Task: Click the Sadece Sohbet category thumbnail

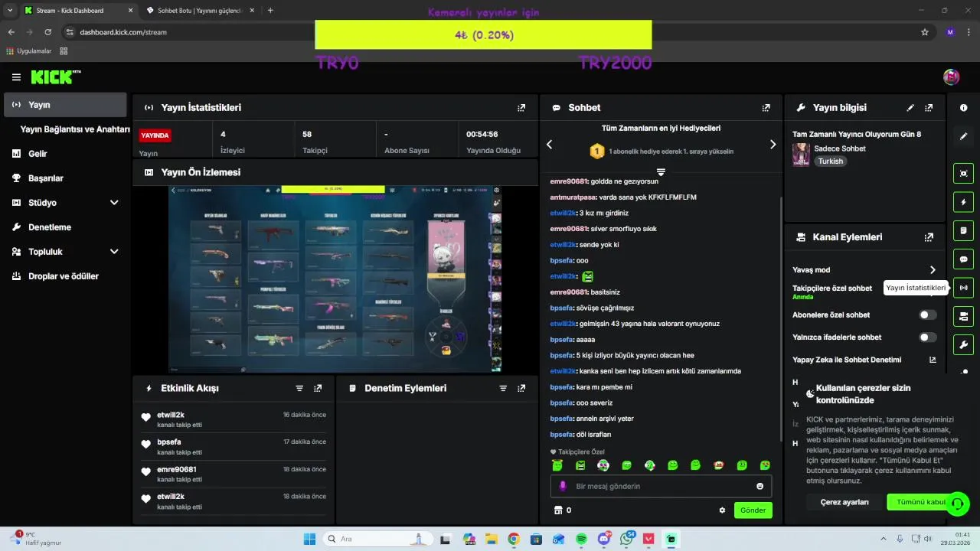Action: pyautogui.click(x=801, y=155)
